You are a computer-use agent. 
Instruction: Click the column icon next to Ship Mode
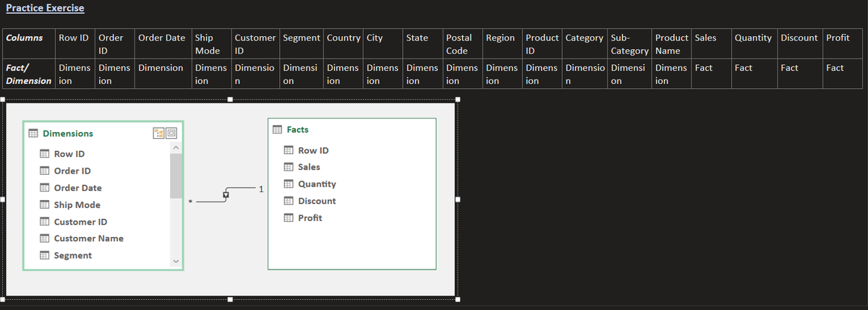(x=44, y=205)
